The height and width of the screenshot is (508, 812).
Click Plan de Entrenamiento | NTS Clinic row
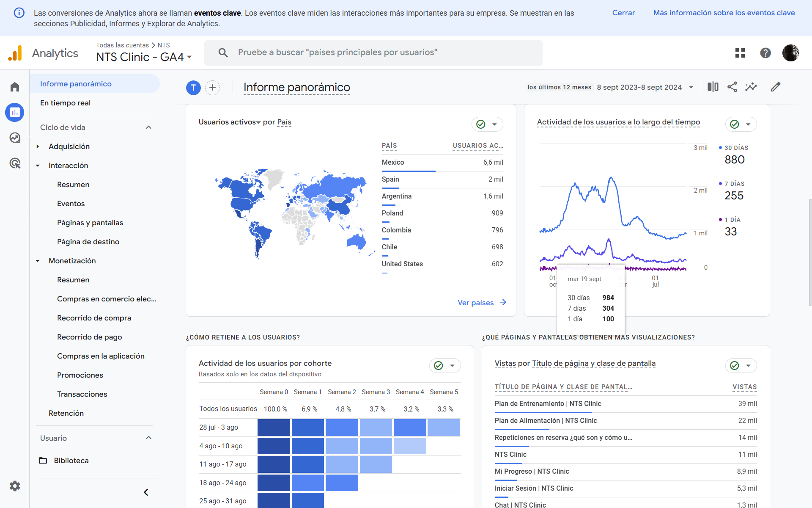click(626, 404)
